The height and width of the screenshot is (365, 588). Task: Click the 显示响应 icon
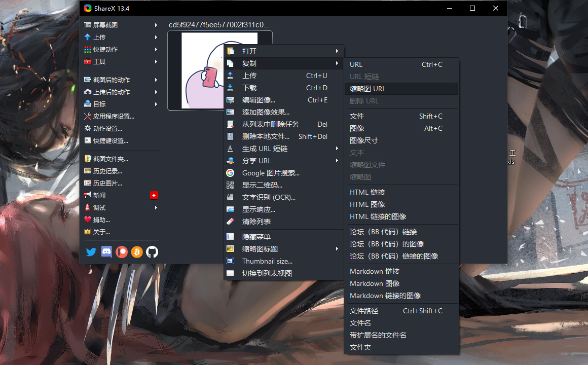[230, 209]
